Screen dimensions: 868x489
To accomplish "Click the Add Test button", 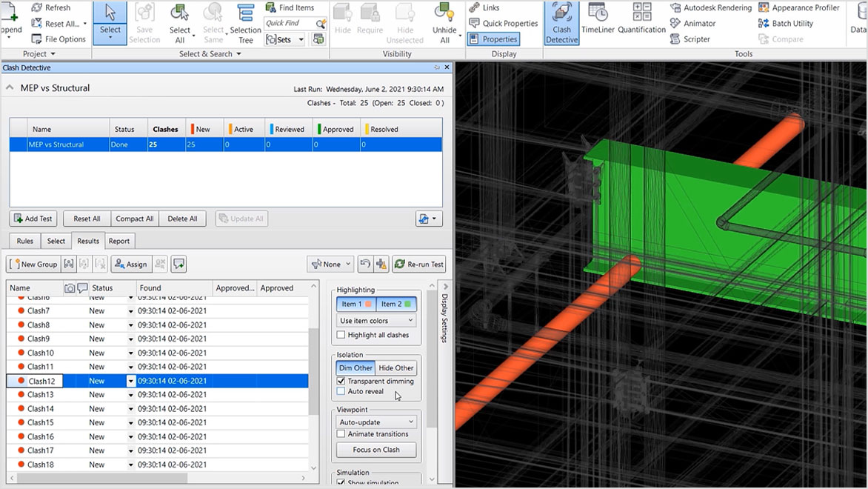I will click(33, 219).
